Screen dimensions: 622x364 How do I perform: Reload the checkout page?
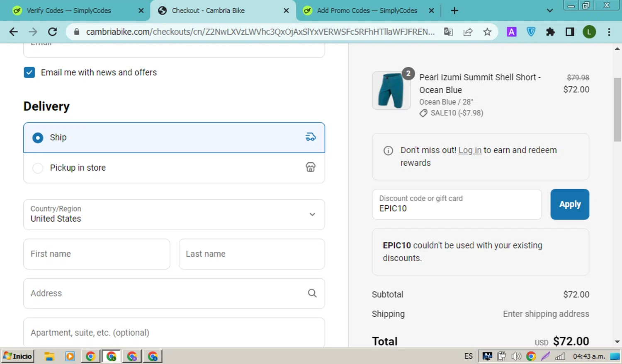coord(53,32)
